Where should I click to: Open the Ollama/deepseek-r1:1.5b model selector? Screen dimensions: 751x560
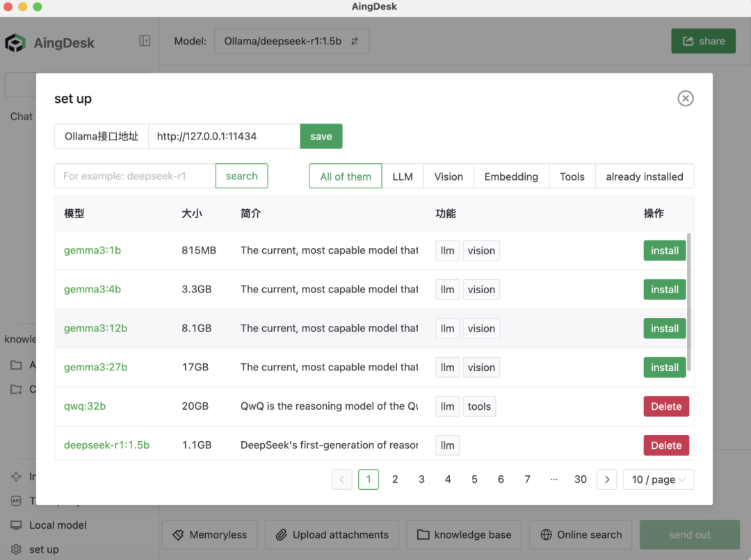point(291,41)
